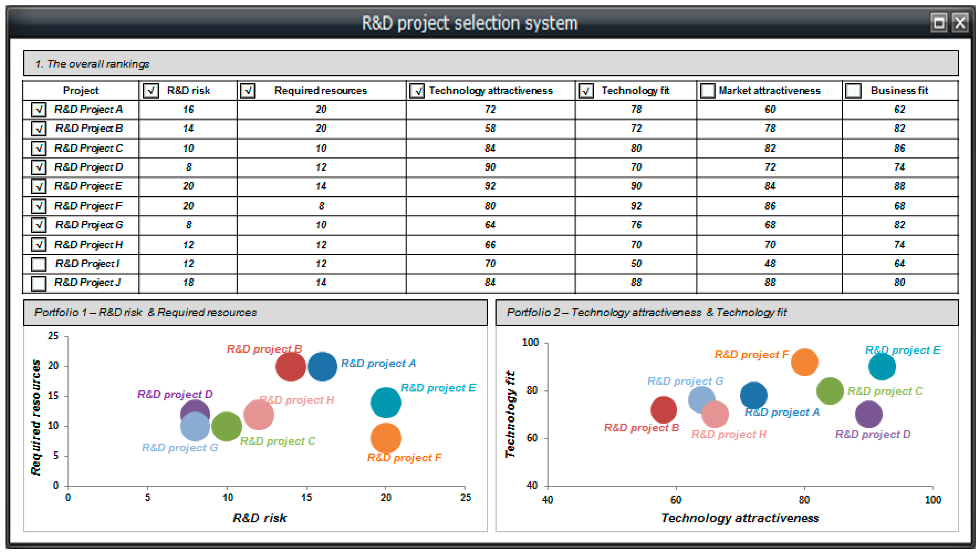Uncheck the Technology fit column checkbox
This screenshot has height=553, width=980.
586,91
